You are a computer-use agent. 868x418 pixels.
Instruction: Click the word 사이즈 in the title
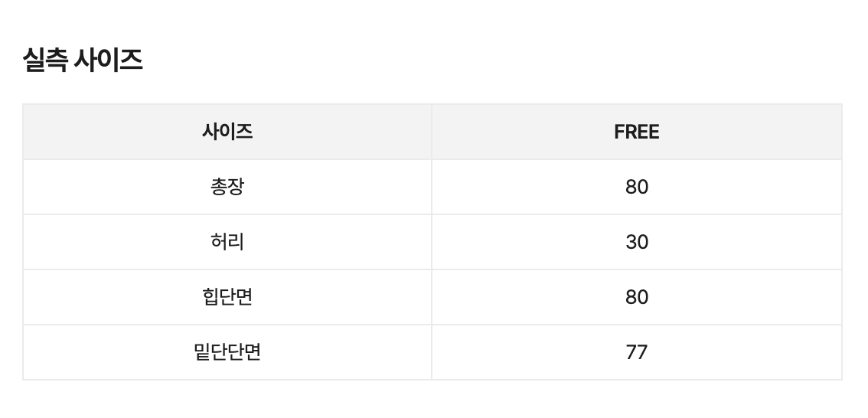pyautogui.click(x=108, y=60)
